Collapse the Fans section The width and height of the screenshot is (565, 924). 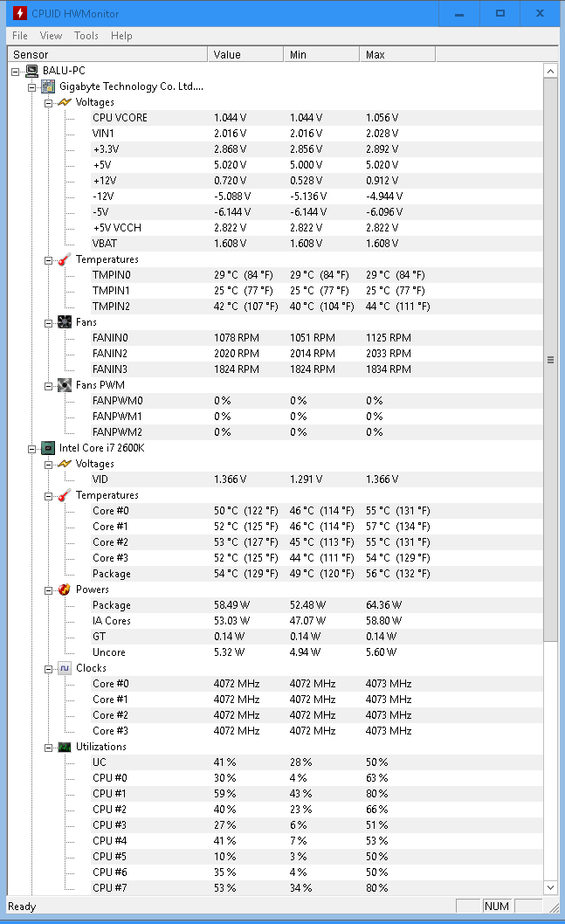[x=48, y=323]
